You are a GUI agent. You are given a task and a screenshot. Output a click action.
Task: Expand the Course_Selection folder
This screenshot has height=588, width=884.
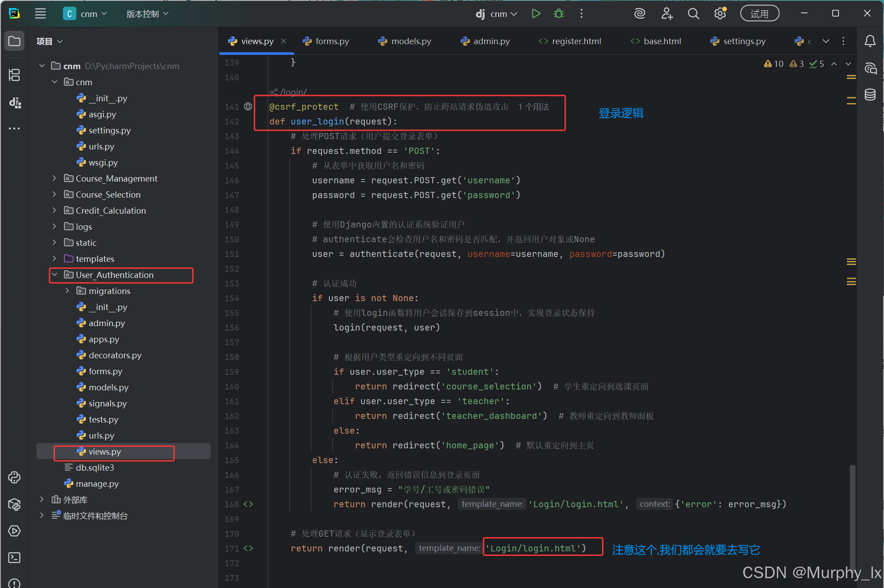click(x=54, y=194)
